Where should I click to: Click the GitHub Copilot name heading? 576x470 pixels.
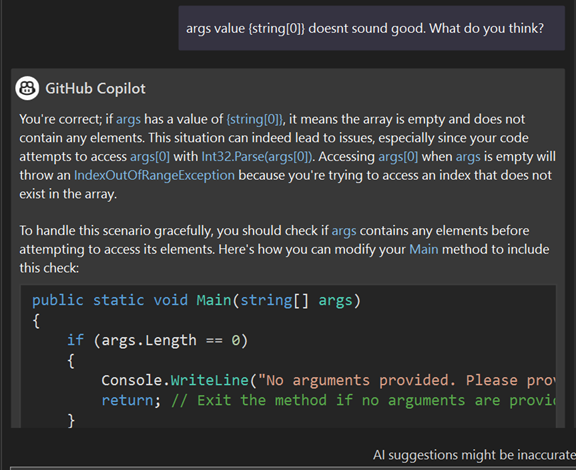96,89
